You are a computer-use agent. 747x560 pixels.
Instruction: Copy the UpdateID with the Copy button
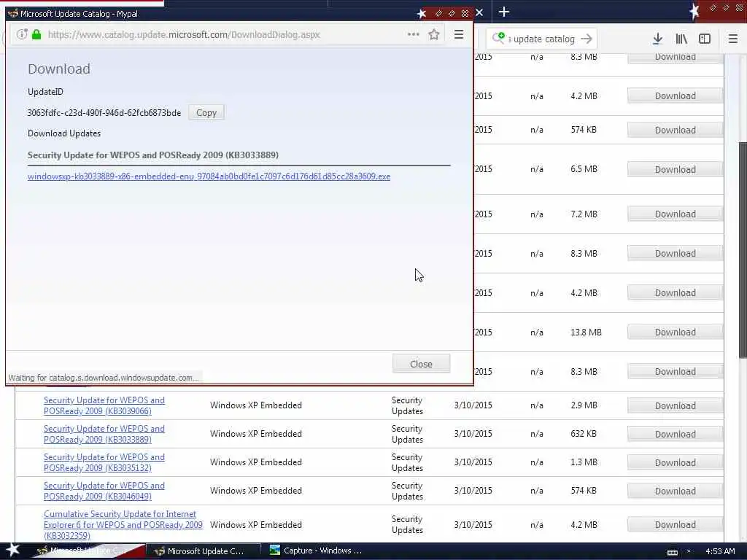206,113
